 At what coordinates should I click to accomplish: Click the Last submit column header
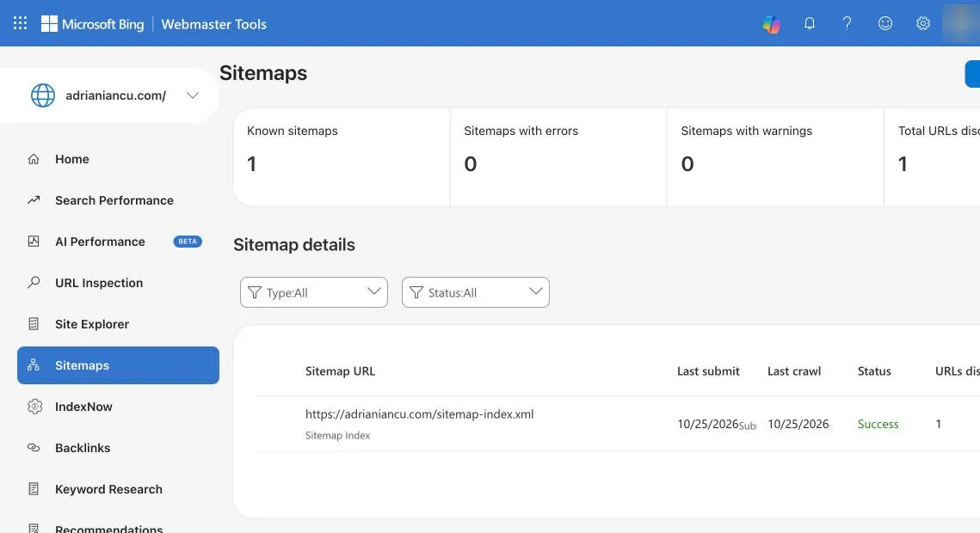tap(708, 371)
